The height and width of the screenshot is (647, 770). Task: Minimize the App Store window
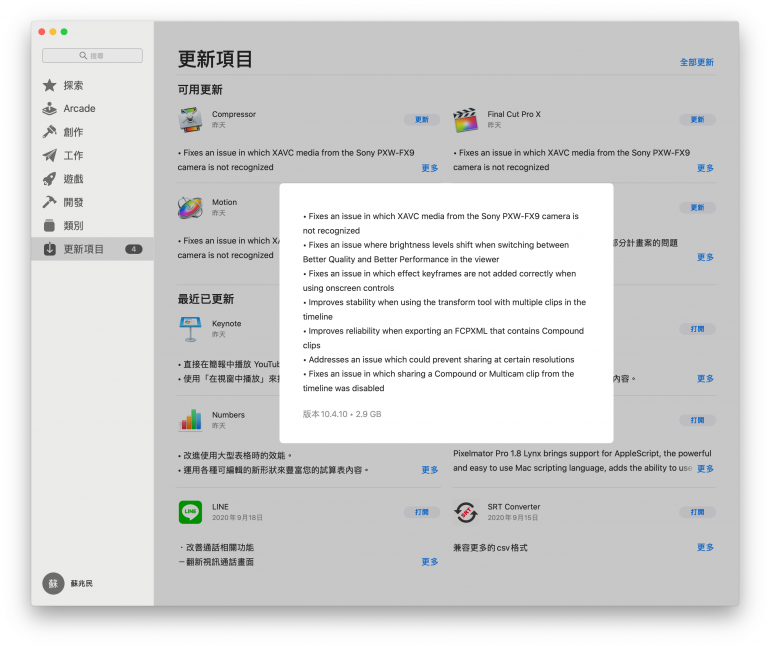53,31
